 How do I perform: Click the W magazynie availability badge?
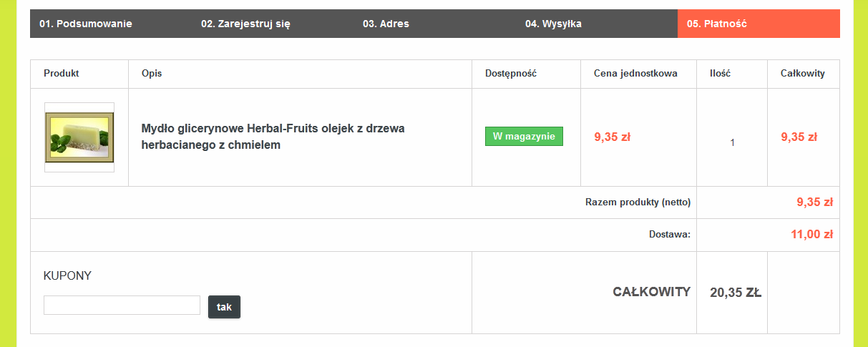[x=524, y=137]
